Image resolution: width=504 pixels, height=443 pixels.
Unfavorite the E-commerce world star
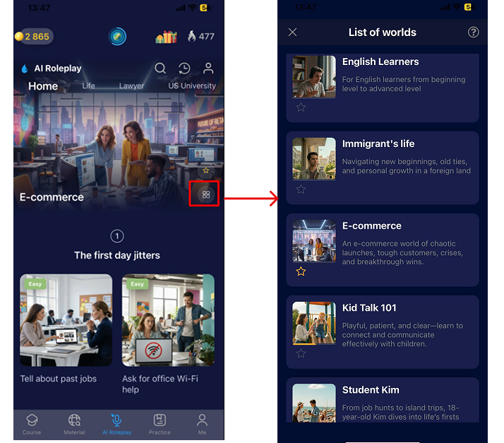[301, 271]
